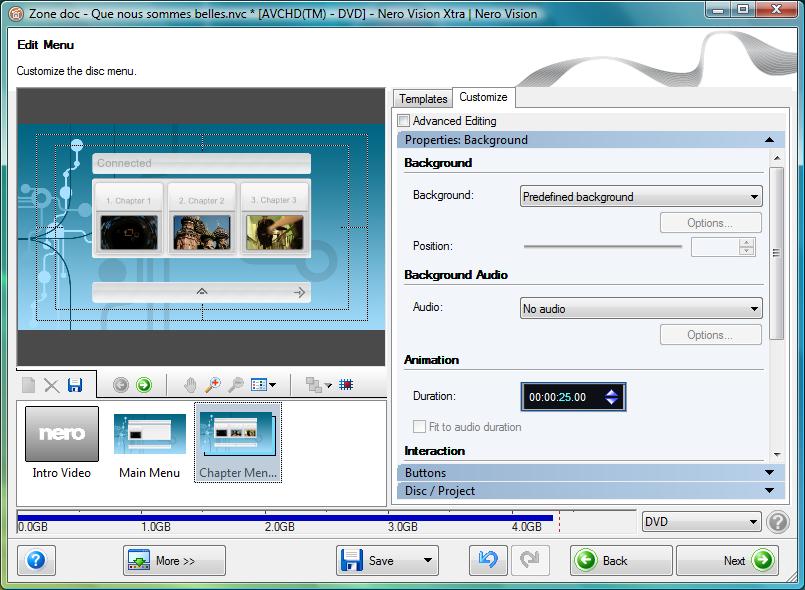The width and height of the screenshot is (805, 590).
Task: Select the Customize tab
Action: [483, 97]
